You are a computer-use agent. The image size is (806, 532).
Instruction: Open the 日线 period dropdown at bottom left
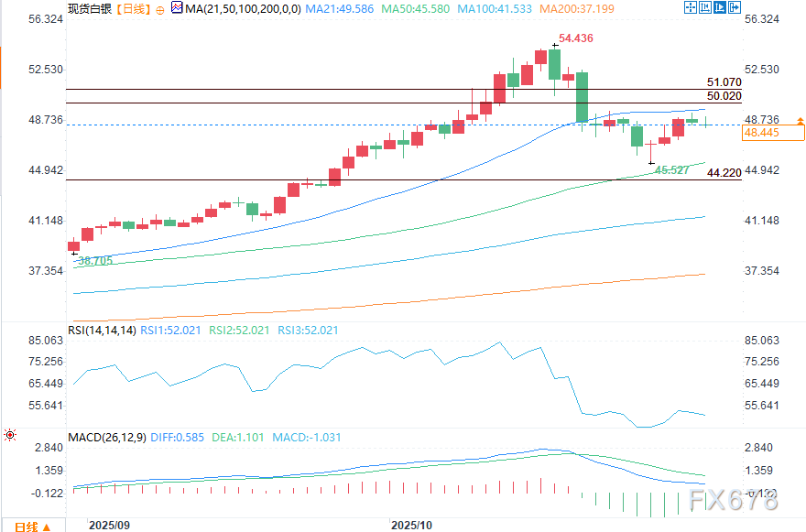click(x=31, y=526)
